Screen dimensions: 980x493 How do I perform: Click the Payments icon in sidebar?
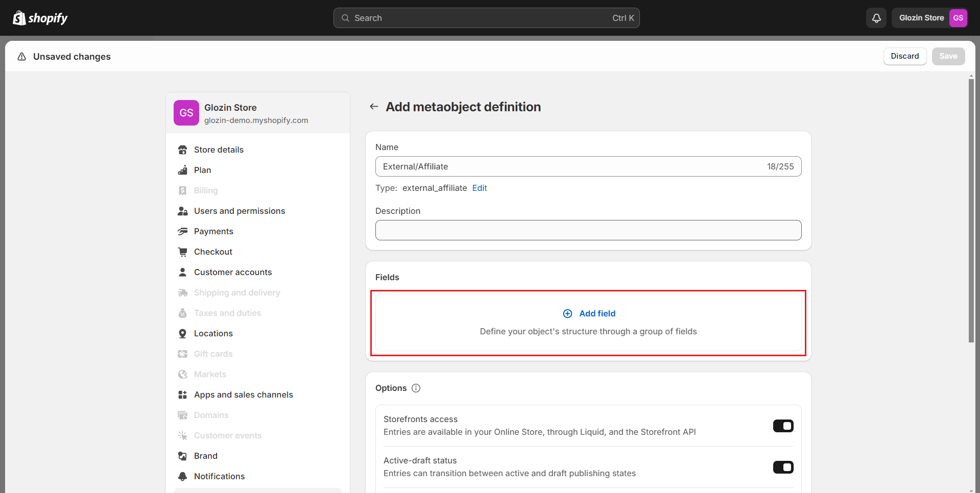pyautogui.click(x=182, y=231)
